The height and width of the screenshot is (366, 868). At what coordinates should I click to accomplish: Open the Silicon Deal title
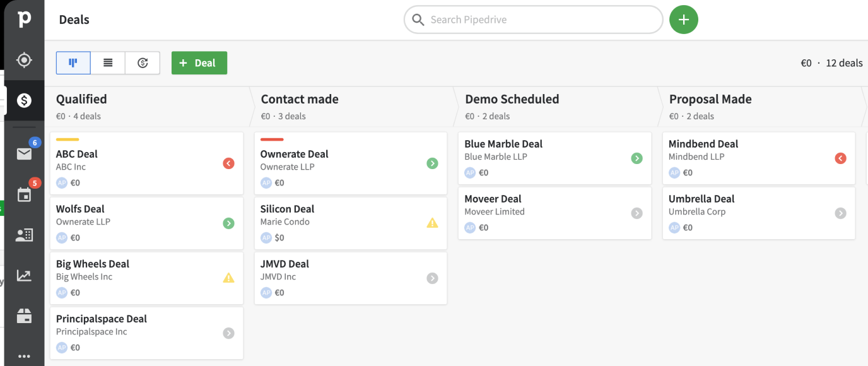click(287, 209)
